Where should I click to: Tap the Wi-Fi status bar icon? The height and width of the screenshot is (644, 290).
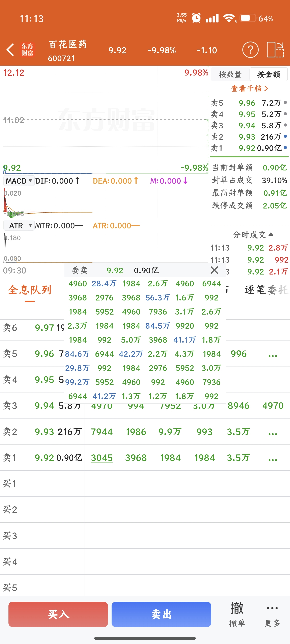point(229,18)
